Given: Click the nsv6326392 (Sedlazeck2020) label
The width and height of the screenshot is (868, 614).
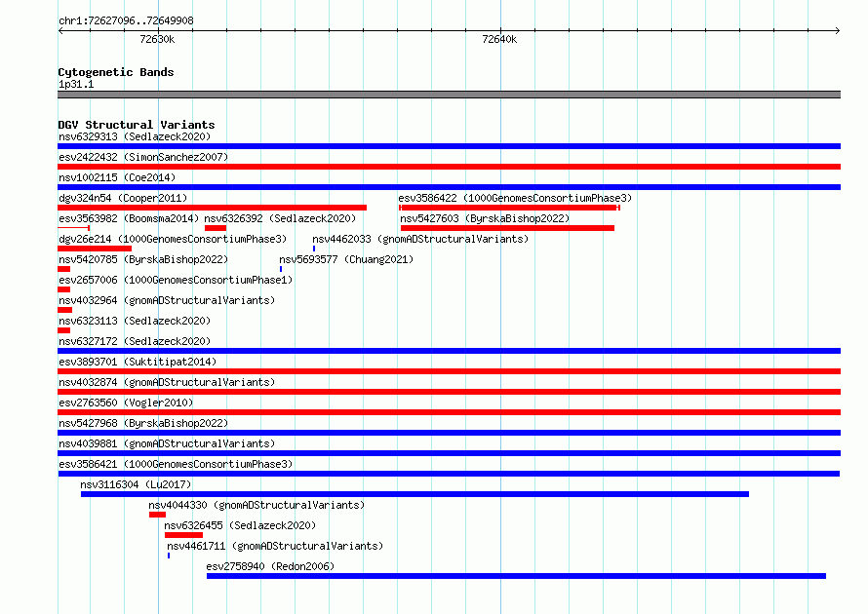Looking at the screenshot, I should click(280, 218).
